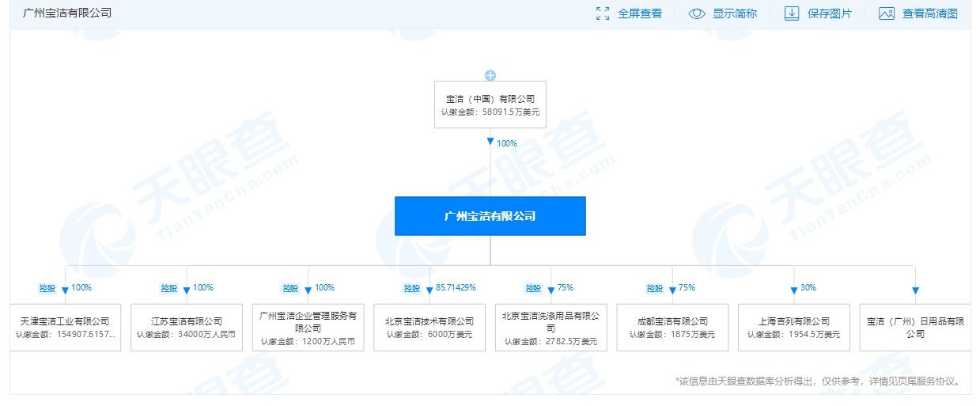Open 成都宝洁有限公司 subsidiary node
The image size is (980, 406).
[672, 327]
